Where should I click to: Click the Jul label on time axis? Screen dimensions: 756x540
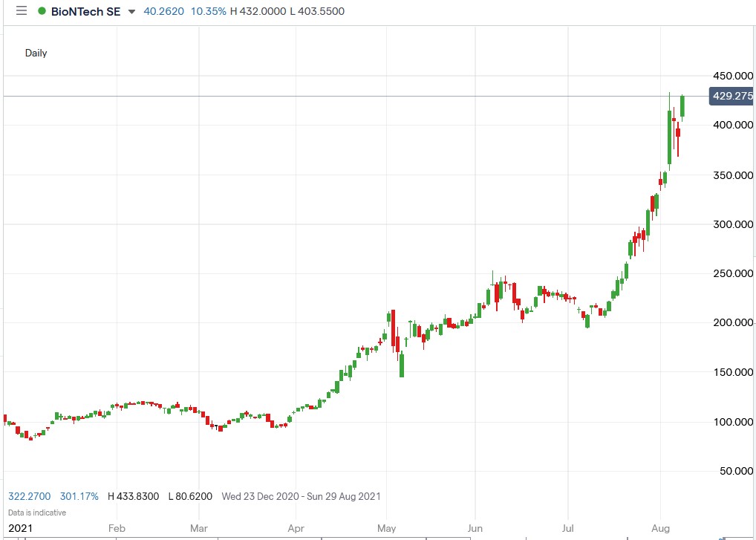click(x=568, y=528)
